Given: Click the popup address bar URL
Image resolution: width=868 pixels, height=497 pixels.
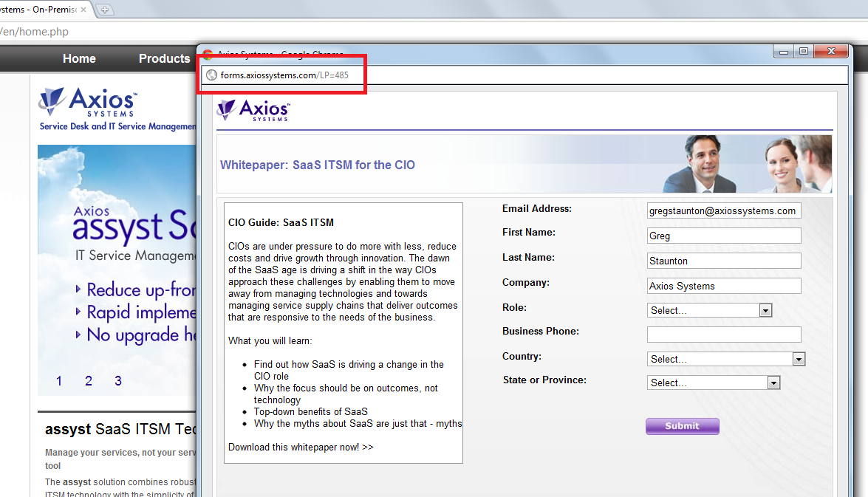Looking at the screenshot, I should pyautogui.click(x=284, y=75).
